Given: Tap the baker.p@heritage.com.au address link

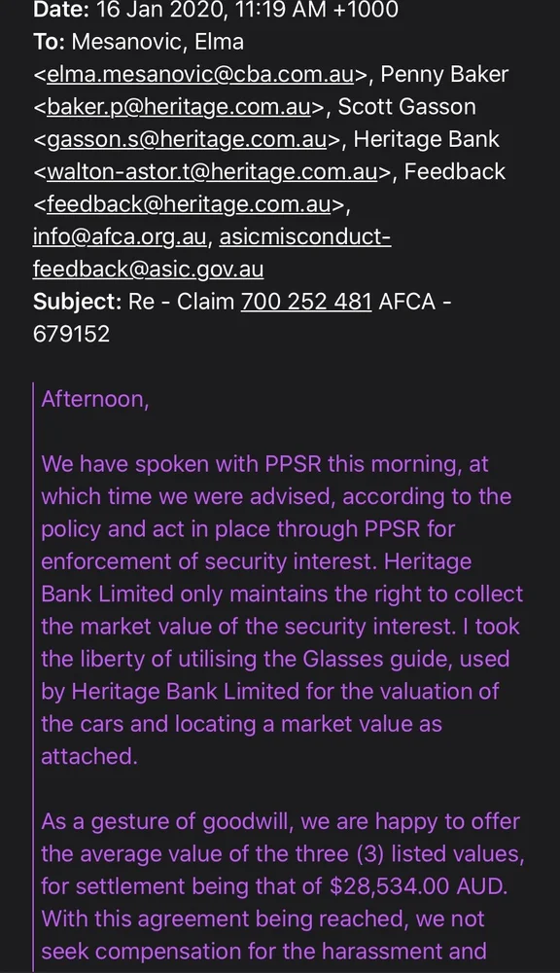Looking at the screenshot, I should click(x=179, y=107).
